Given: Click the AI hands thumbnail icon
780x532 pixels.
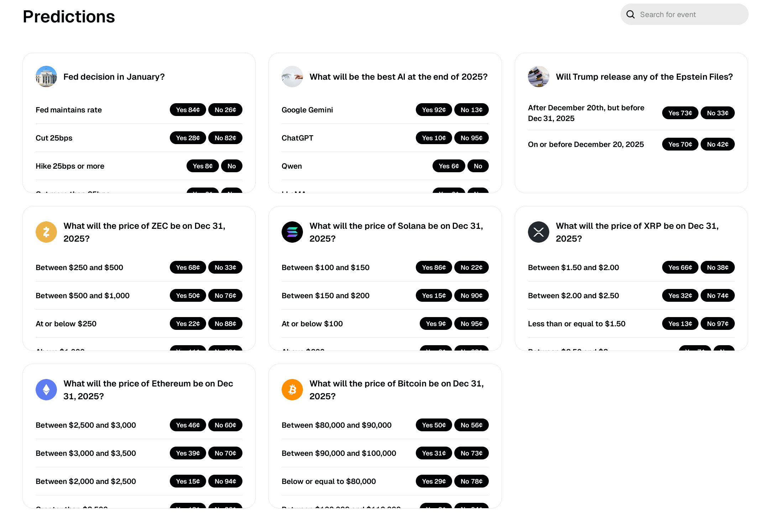Looking at the screenshot, I should coord(292,77).
